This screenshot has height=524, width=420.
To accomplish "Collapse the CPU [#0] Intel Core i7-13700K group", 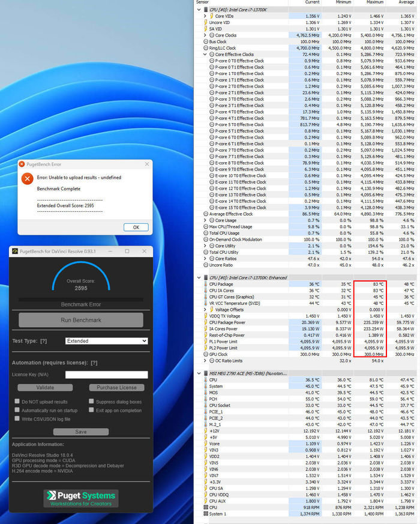I will point(199,10).
